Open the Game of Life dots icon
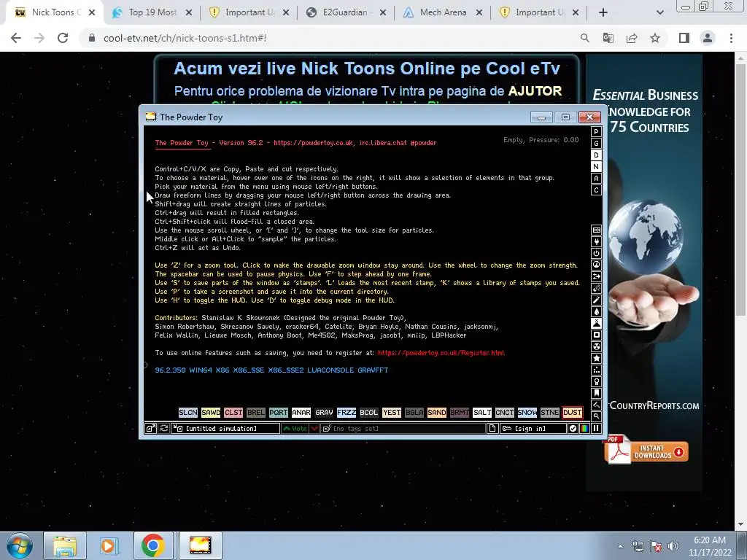The image size is (747, 560). click(596, 370)
